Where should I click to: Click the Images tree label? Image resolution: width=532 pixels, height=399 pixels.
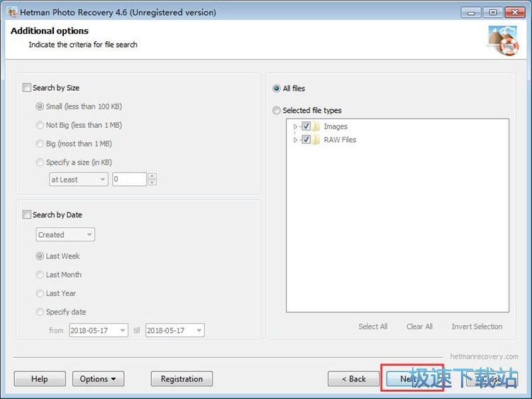tap(336, 126)
